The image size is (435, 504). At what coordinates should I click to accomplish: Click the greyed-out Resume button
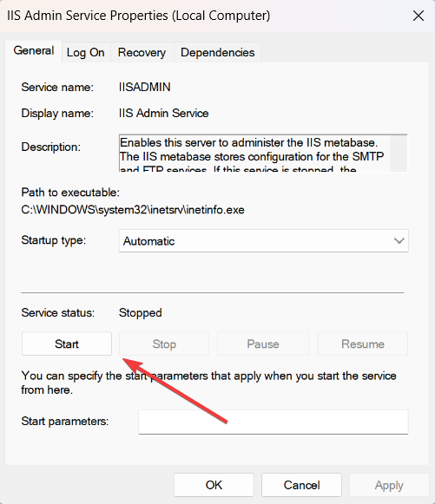(x=363, y=344)
